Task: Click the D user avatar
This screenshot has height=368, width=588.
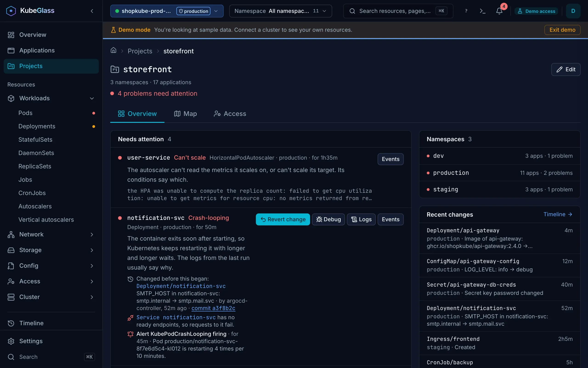Action: point(573,11)
